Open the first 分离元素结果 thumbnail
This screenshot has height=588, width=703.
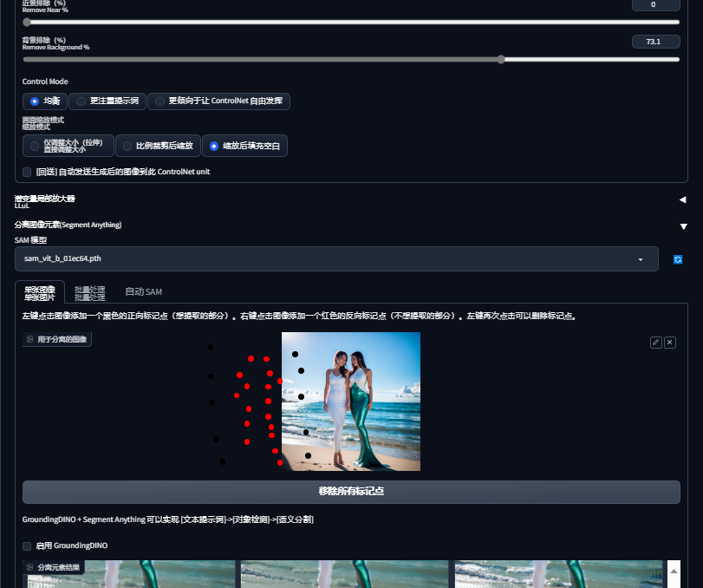click(x=131, y=578)
